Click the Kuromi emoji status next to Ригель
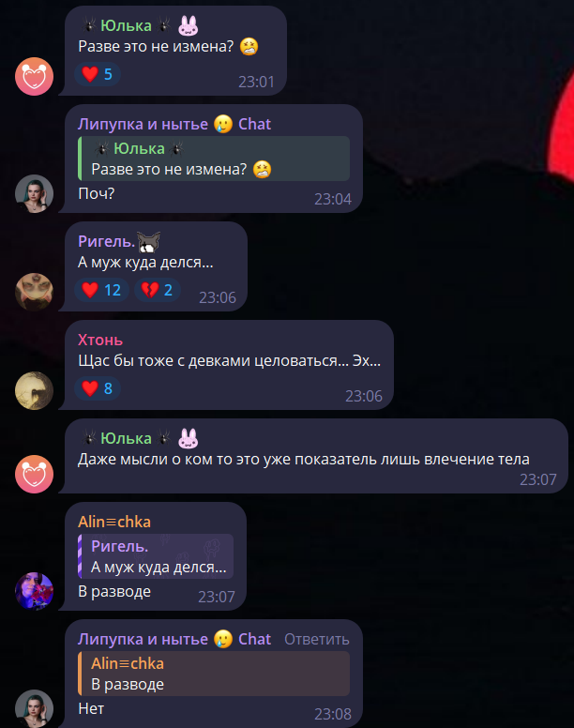 (149, 241)
